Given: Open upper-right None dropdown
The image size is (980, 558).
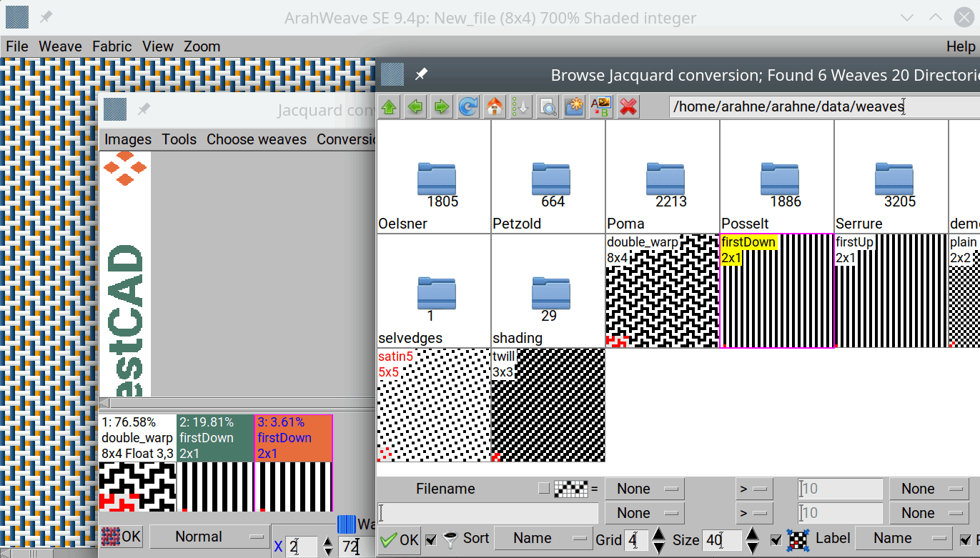Looking at the screenshot, I should [x=929, y=489].
